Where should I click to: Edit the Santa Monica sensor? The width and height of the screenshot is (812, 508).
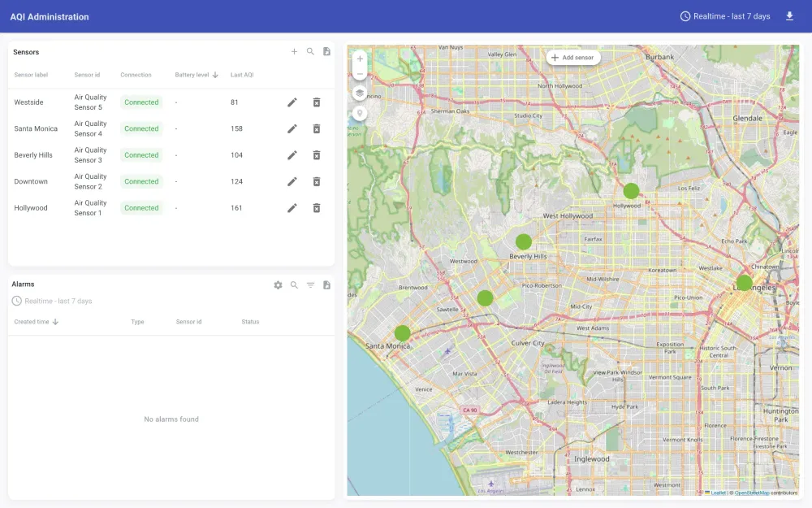click(292, 128)
